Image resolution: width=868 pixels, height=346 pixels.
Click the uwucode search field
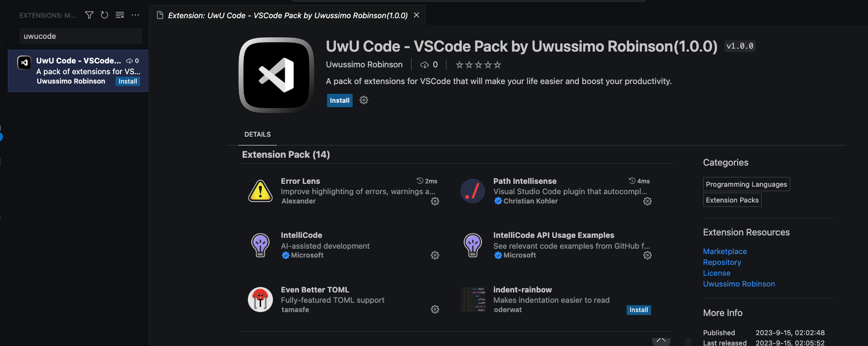pos(80,36)
